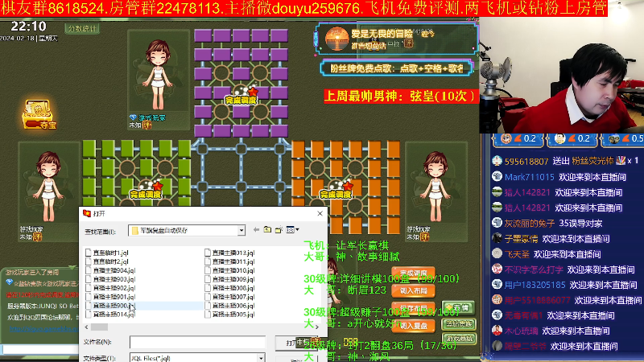Screen dimensions: 644x362
Task: Select file 直播主播904.jql
Action: [x=110, y=270]
